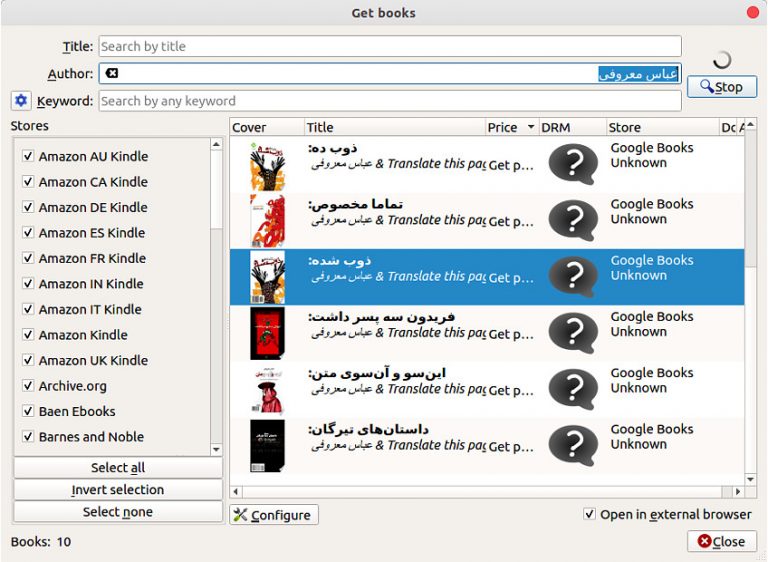The image size is (768, 562).
Task: Disable the Archive.org store
Action: 28,386
